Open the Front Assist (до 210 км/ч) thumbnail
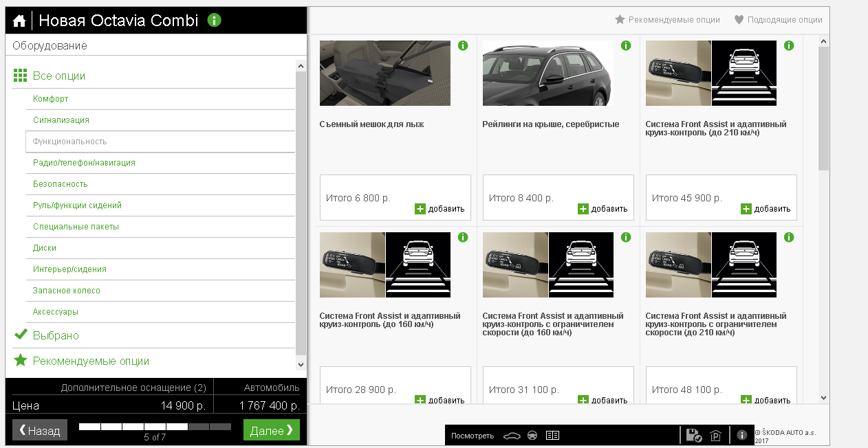This screenshot has height=448, width=868. [711, 73]
